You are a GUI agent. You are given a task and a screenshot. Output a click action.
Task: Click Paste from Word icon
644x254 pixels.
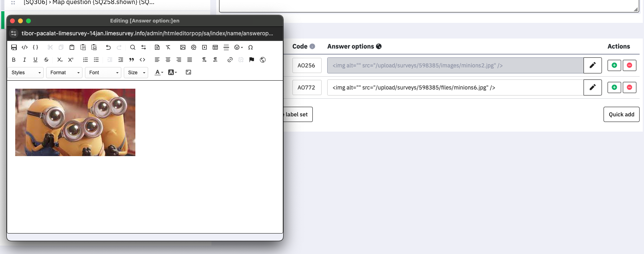(94, 47)
